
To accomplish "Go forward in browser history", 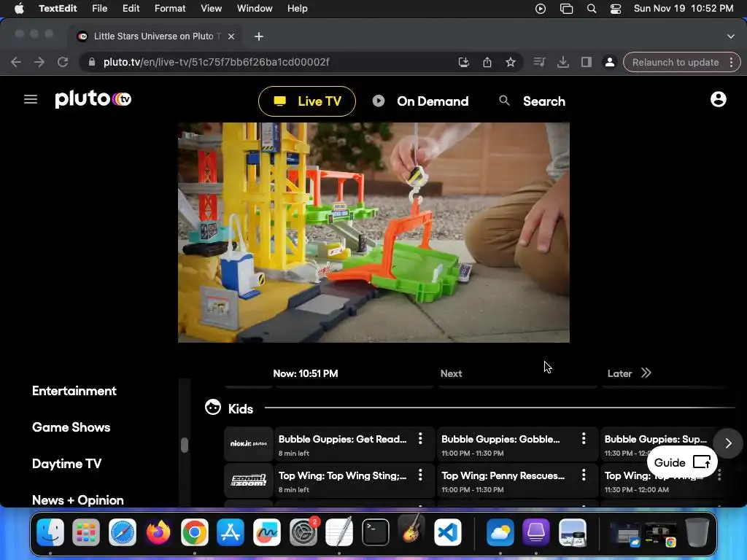I will (x=39, y=62).
